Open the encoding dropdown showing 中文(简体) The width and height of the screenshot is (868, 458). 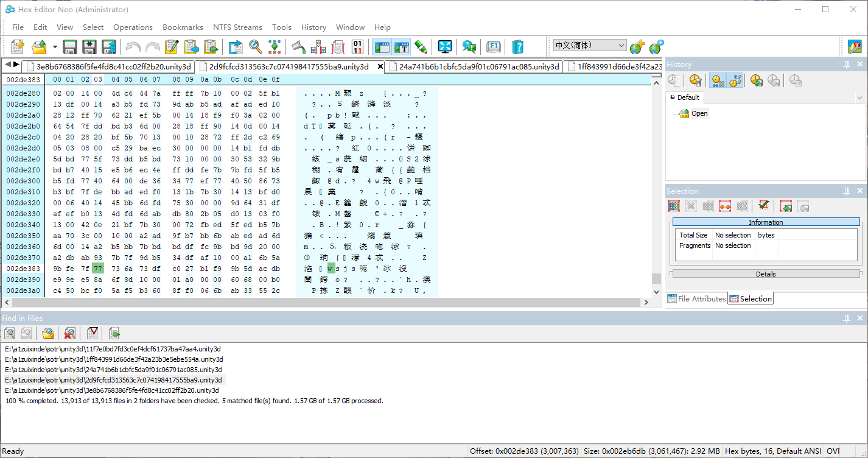pos(589,46)
